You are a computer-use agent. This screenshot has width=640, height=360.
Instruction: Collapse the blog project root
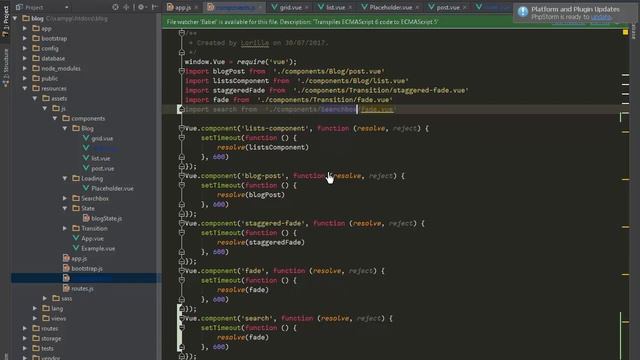[x=15, y=18]
